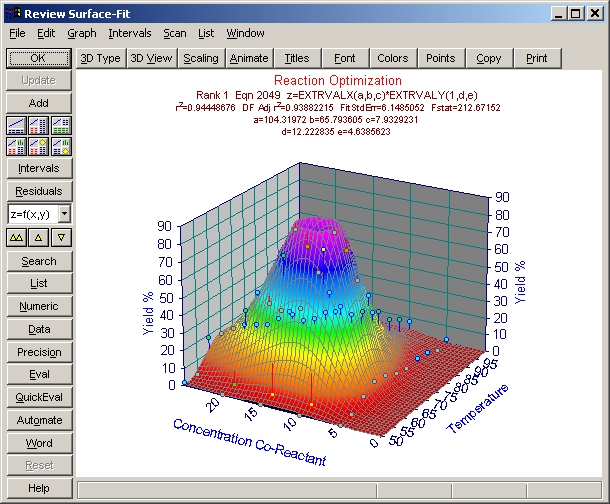Click the double yellow up-triangle button
Viewport: 610px width, 504px height.
(x=17, y=237)
